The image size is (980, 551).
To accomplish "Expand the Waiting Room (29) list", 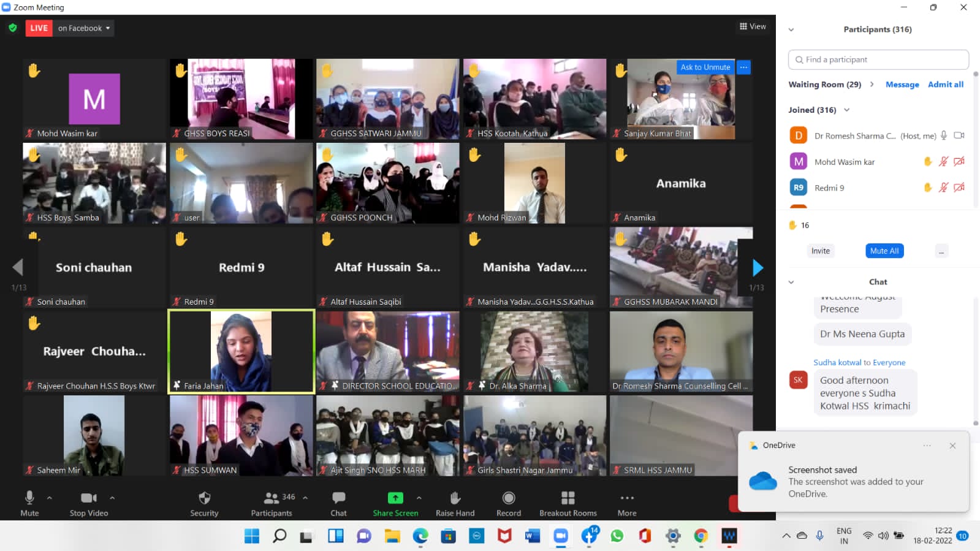I will (x=872, y=85).
